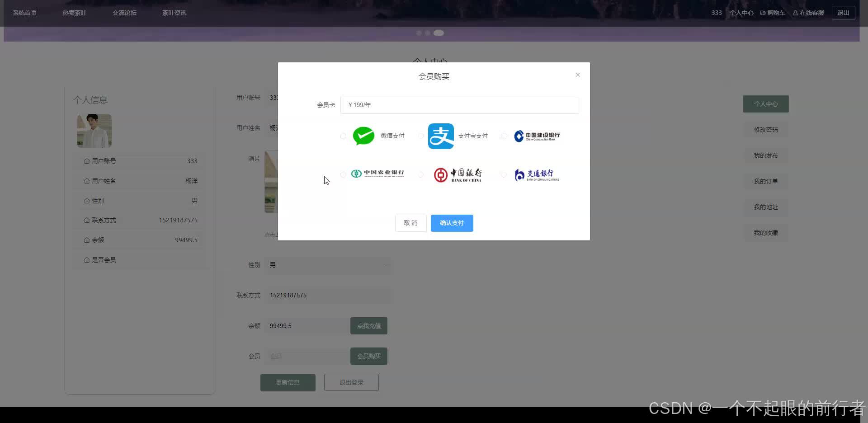This screenshot has width=868, height=423.
Task: Click the 15219187575 value in sidebar
Action: pos(178,220)
